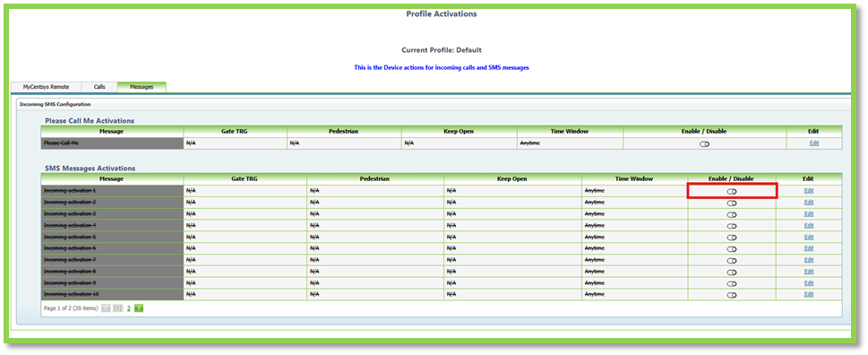Switch on Incoming activation 6
This screenshot has width=868, height=355.
(x=732, y=248)
